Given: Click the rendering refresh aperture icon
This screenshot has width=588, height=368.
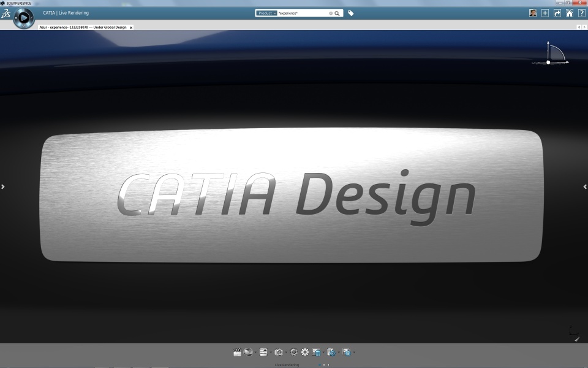Looking at the screenshot, I should [x=294, y=352].
